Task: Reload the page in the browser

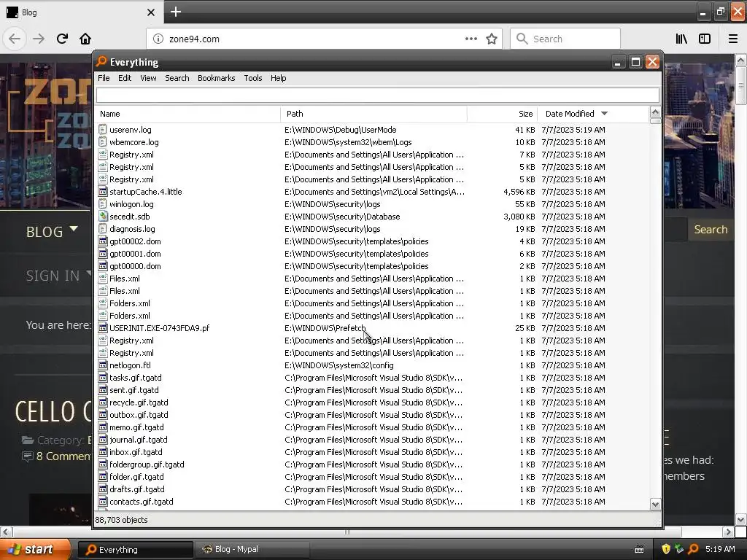Action: pyautogui.click(x=62, y=39)
